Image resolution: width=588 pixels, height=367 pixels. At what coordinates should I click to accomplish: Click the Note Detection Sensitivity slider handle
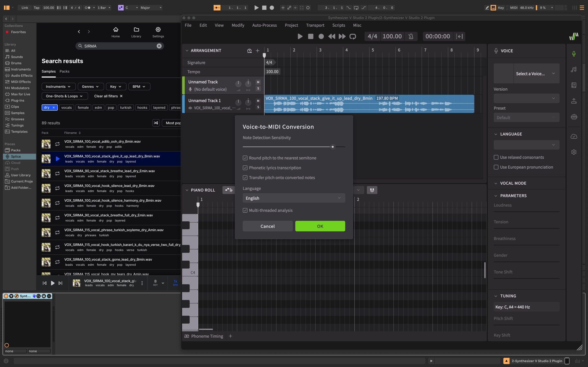tap(333, 147)
